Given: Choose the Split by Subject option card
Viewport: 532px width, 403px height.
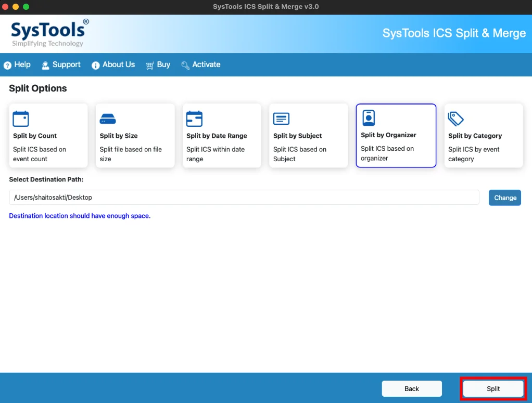Looking at the screenshot, I should pos(308,136).
